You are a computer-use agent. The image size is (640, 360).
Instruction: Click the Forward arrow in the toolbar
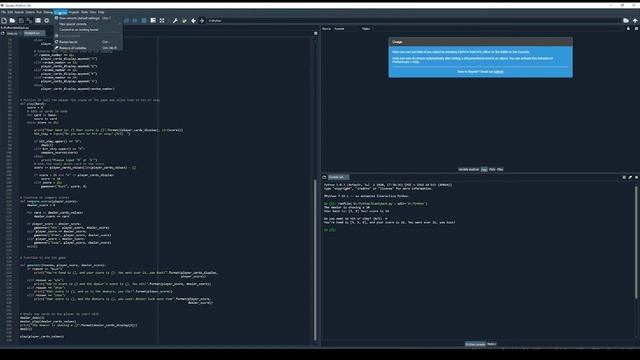click(x=202, y=20)
